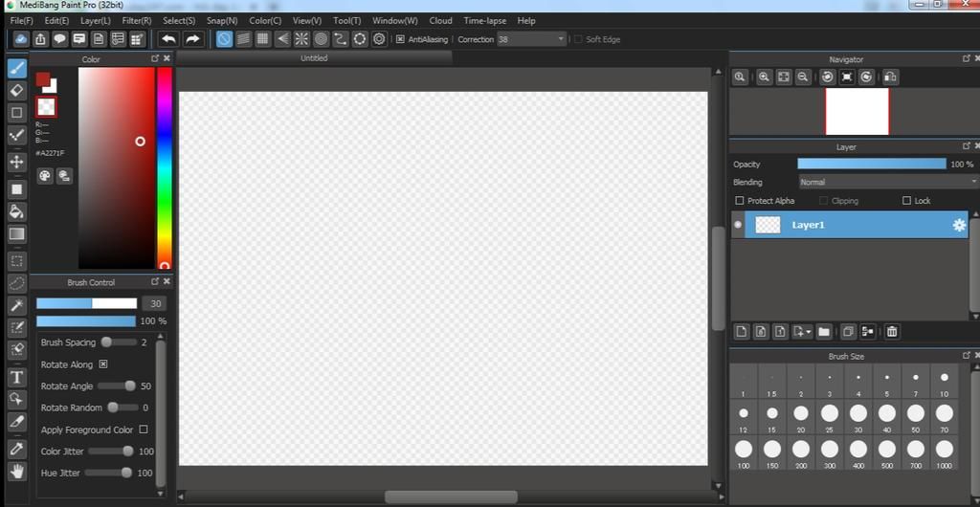
Task: Click the foreground red color swatch
Action: coord(42,78)
